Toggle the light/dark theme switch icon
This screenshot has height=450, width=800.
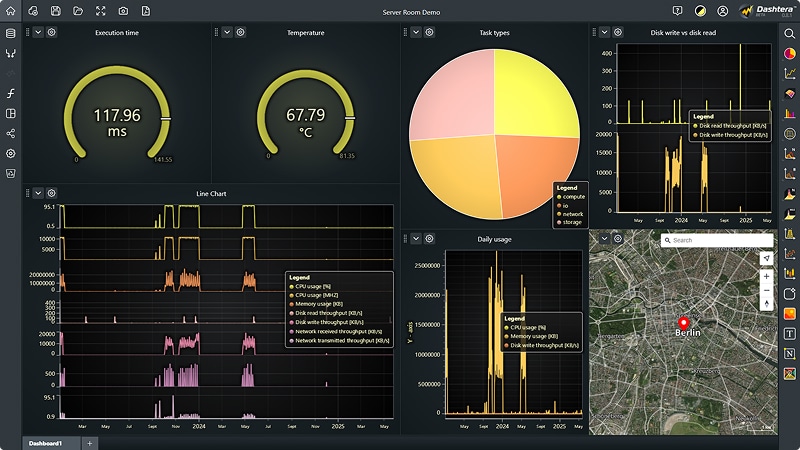point(700,11)
